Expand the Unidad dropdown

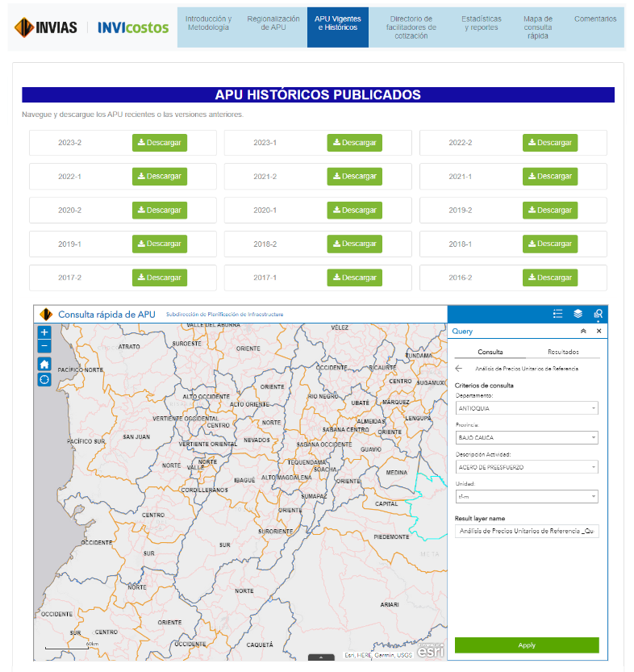click(x=527, y=497)
